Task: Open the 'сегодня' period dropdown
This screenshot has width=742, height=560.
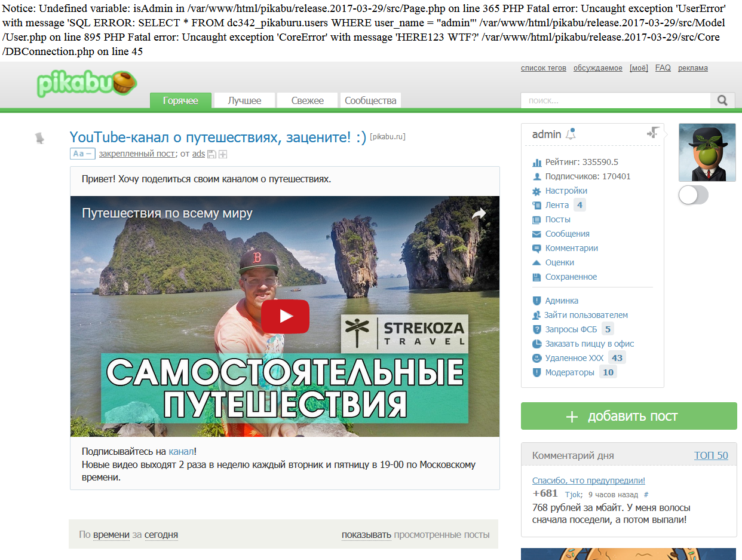Action: pos(161,535)
